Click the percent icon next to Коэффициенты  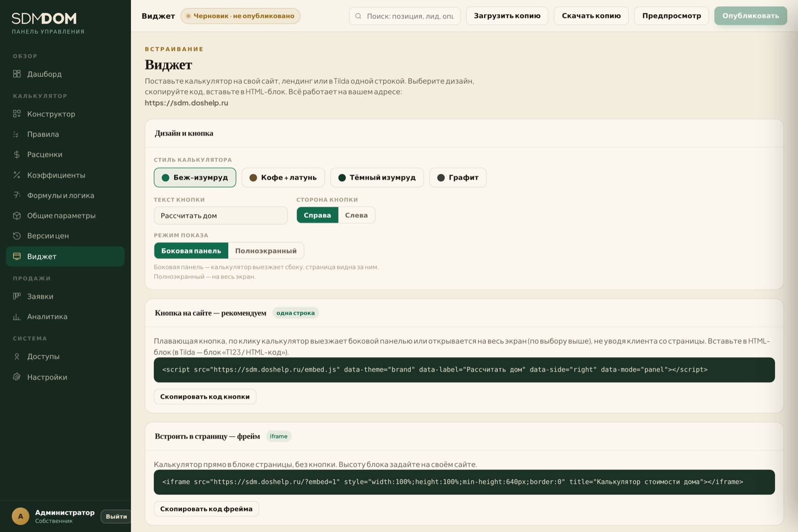pyautogui.click(x=17, y=175)
